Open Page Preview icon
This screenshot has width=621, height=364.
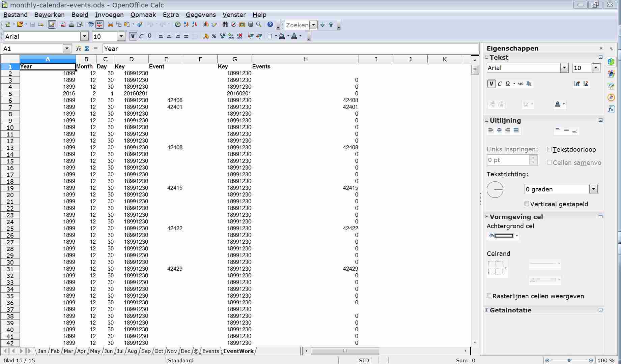pyautogui.click(x=80, y=25)
